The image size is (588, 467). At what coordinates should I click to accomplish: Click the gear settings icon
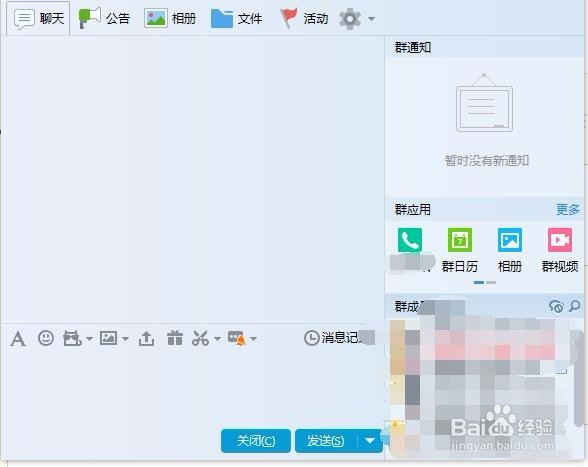(350, 19)
